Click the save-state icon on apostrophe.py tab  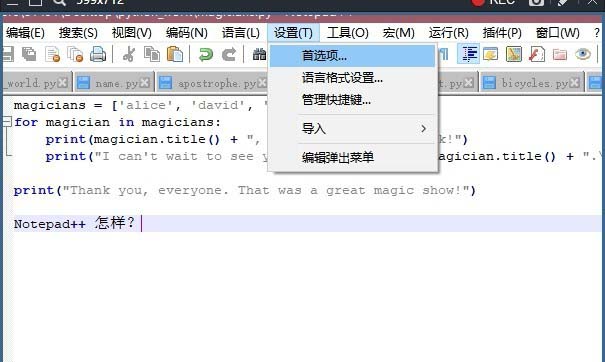166,83
